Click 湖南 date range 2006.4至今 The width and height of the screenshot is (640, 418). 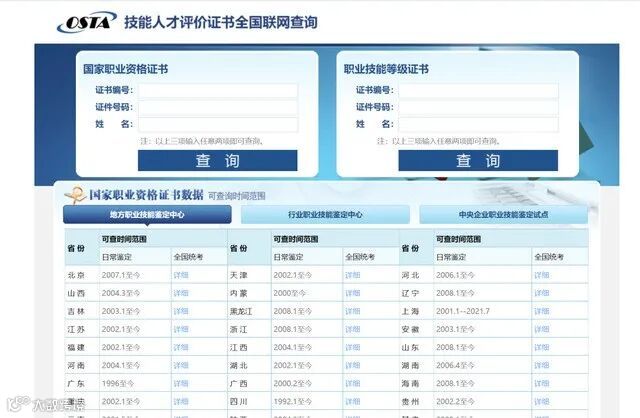455,365
